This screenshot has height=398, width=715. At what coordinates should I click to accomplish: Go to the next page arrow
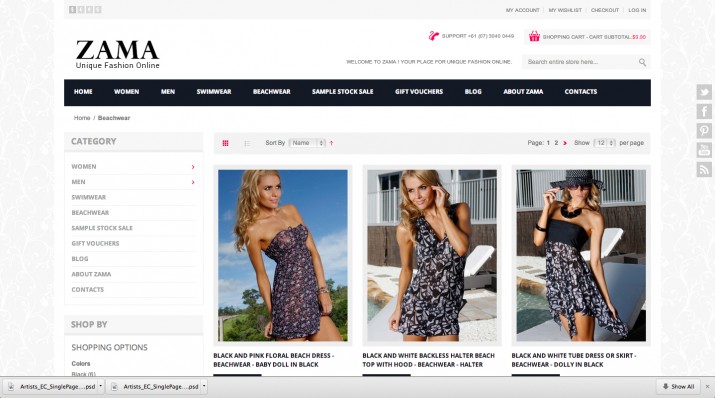[565, 143]
